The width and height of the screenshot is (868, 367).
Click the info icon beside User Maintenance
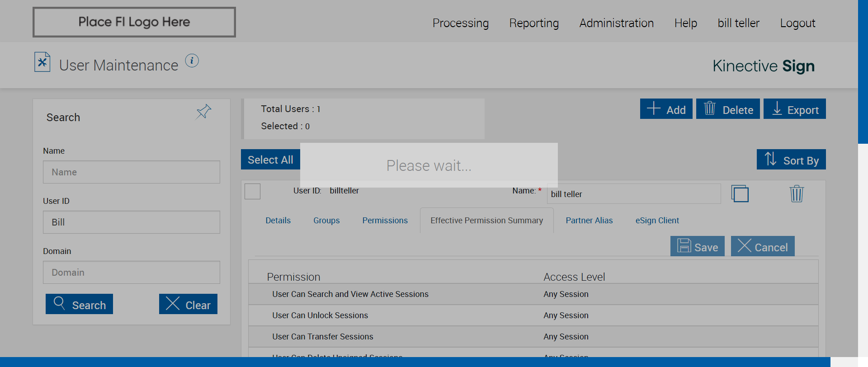click(x=192, y=61)
